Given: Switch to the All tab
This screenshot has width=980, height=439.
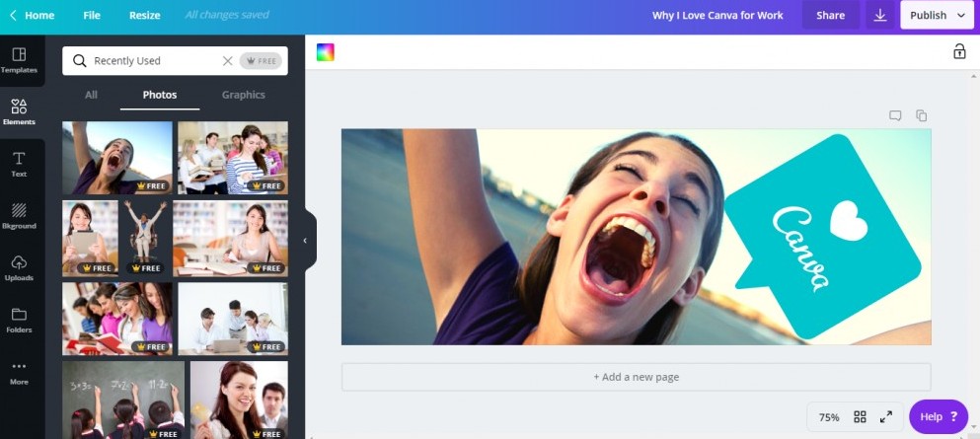Looking at the screenshot, I should coord(91,95).
